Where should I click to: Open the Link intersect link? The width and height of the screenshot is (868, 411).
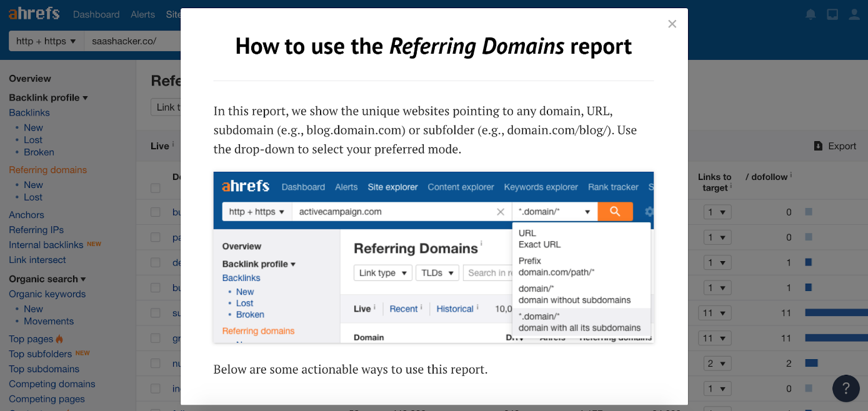point(37,260)
